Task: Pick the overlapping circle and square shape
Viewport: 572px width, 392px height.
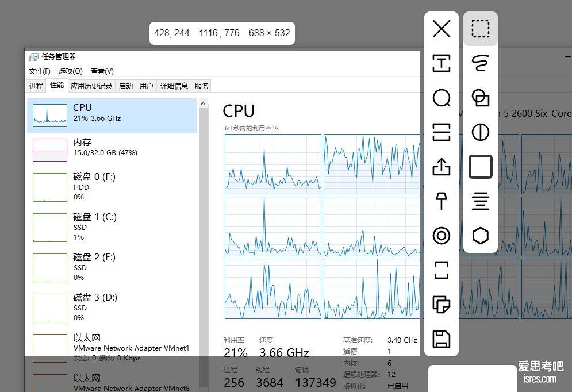Action: pos(481,98)
